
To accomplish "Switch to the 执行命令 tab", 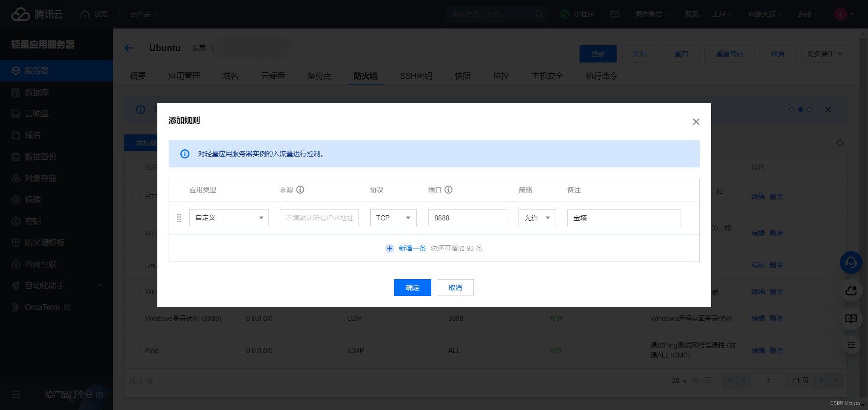I will (601, 76).
